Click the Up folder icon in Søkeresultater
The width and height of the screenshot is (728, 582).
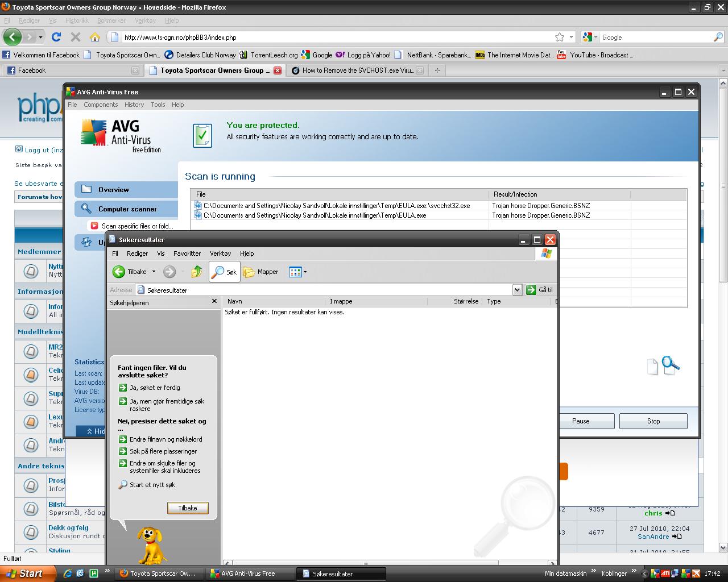coord(197,272)
